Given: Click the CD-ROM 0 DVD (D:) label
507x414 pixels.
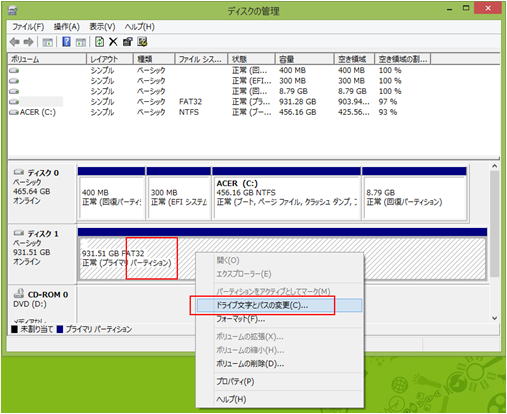Looking at the screenshot, I should (x=41, y=299).
